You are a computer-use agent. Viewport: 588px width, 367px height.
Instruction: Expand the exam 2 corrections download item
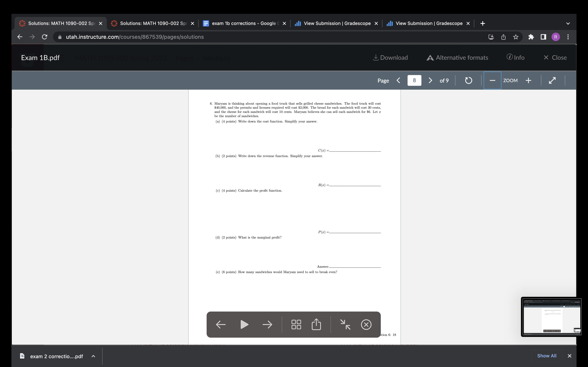coord(94,356)
